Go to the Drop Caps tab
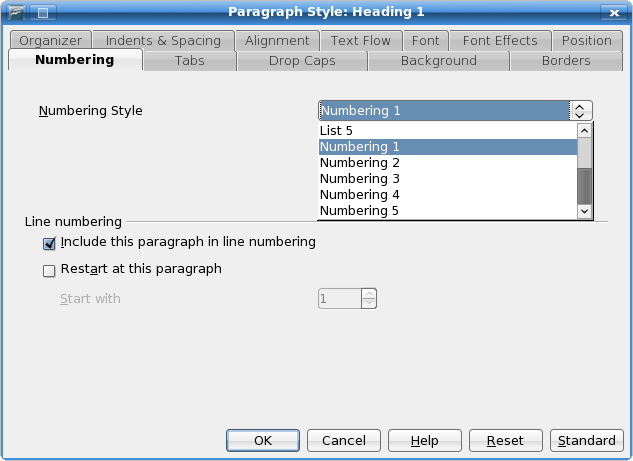Image resolution: width=633 pixels, height=461 pixels. point(302,61)
